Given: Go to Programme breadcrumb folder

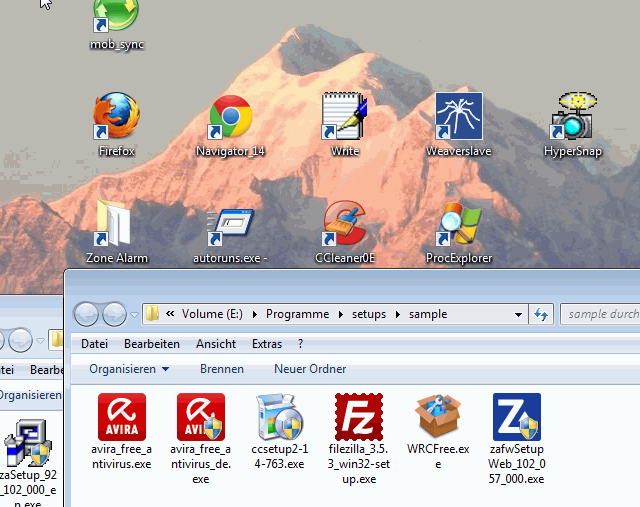Looking at the screenshot, I should click(298, 314).
